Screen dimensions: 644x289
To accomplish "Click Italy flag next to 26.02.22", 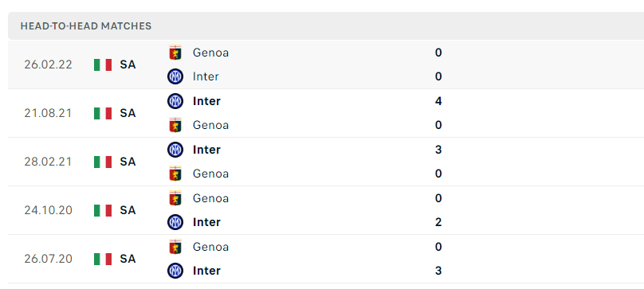I will pos(103,64).
